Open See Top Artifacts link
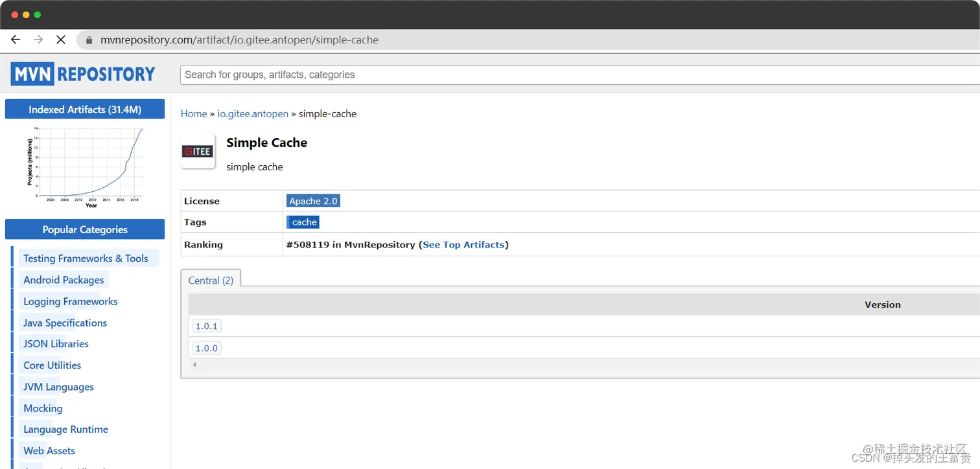The width and height of the screenshot is (980, 469). point(463,245)
